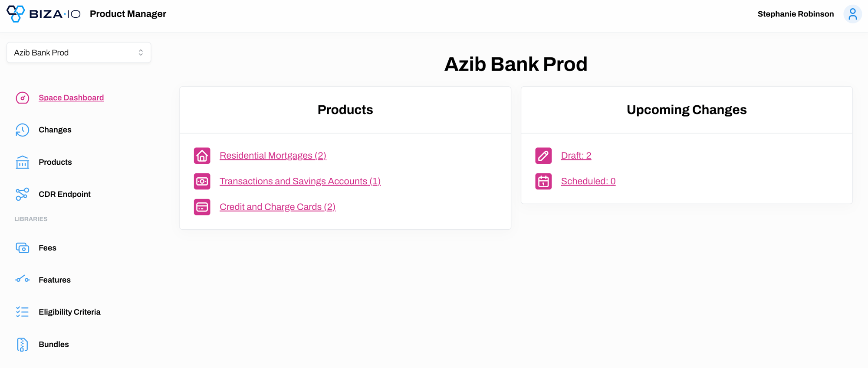This screenshot has height=368, width=868.
Task: Follow the Draft: 2 link
Action: (576, 155)
